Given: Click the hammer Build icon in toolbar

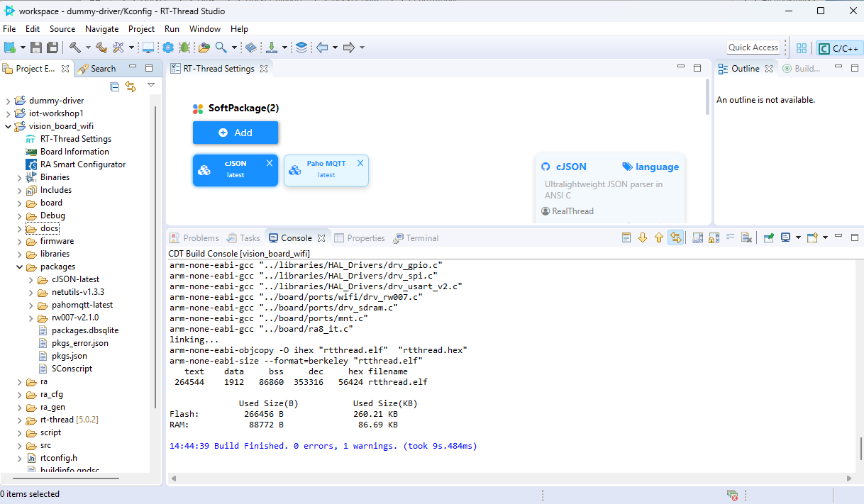Looking at the screenshot, I should pyautogui.click(x=74, y=47).
